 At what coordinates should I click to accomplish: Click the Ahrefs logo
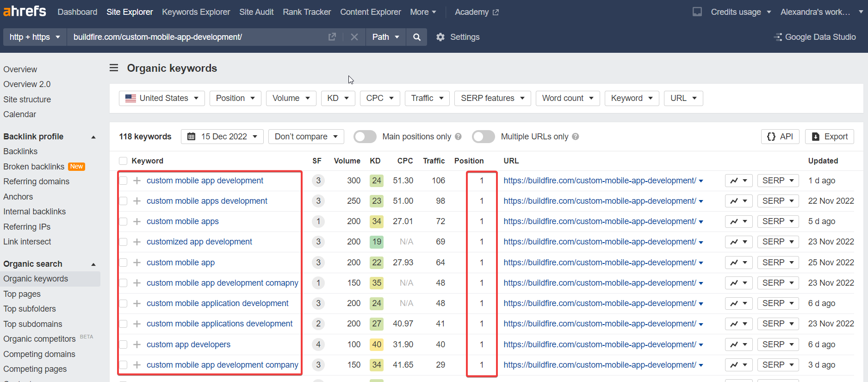(x=25, y=11)
